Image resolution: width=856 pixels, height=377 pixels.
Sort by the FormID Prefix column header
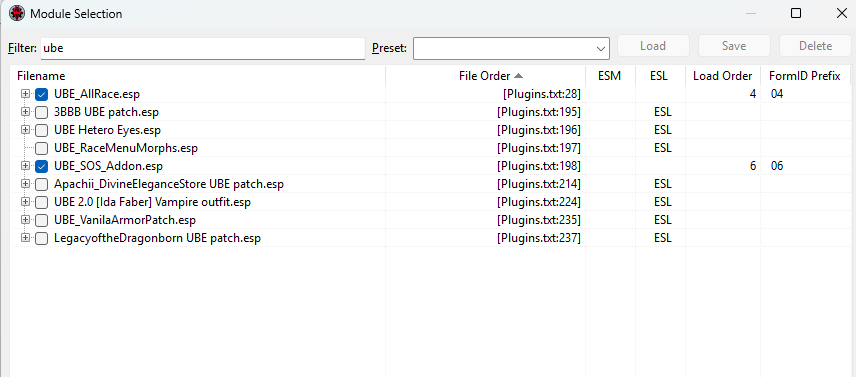click(805, 76)
